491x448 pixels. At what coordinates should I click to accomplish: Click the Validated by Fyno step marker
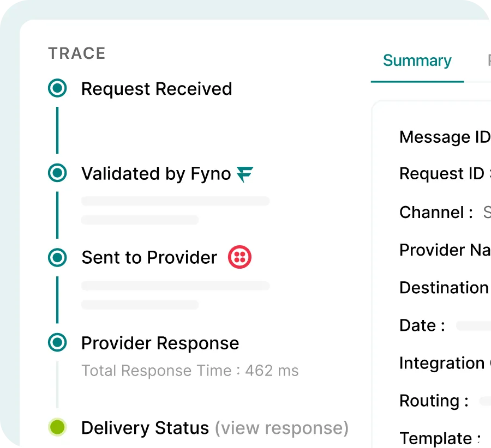pyautogui.click(x=57, y=173)
